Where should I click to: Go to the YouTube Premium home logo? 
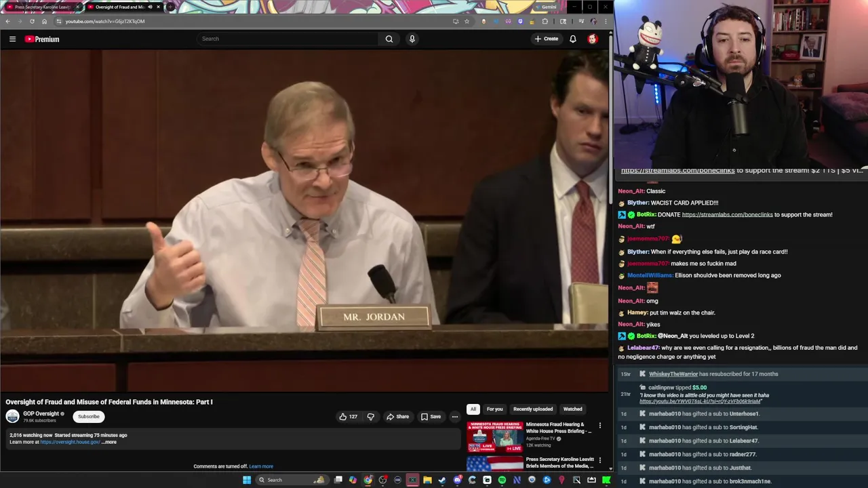coord(42,39)
